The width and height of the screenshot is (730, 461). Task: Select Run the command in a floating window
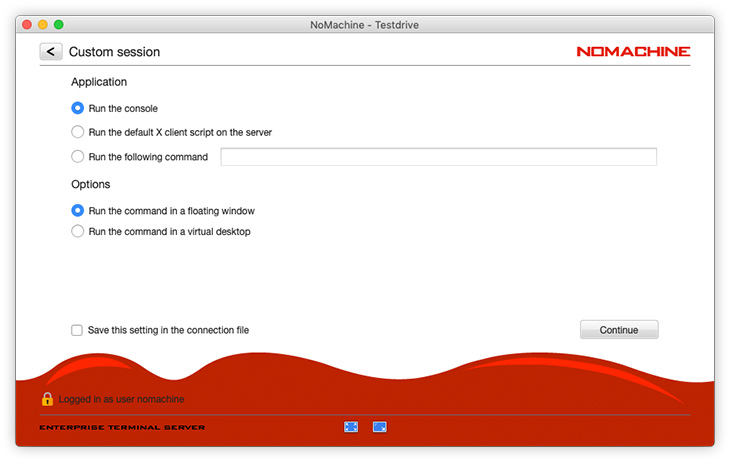coord(78,211)
